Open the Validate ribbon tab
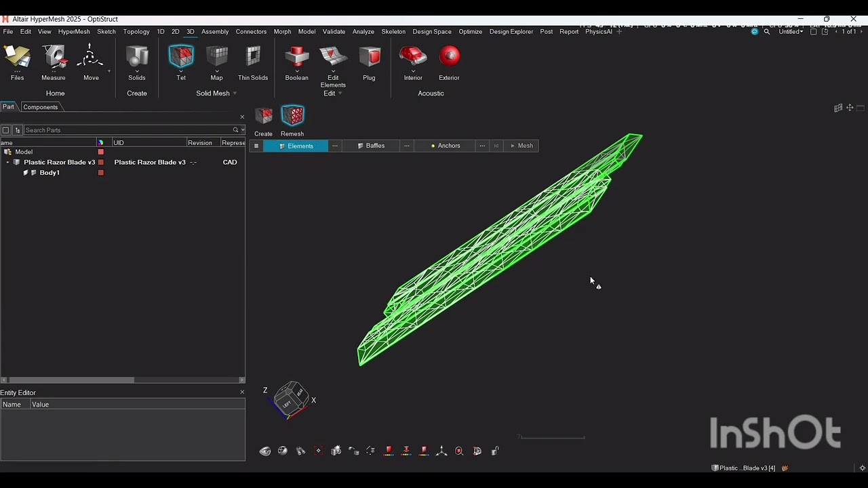868x488 pixels. (334, 32)
